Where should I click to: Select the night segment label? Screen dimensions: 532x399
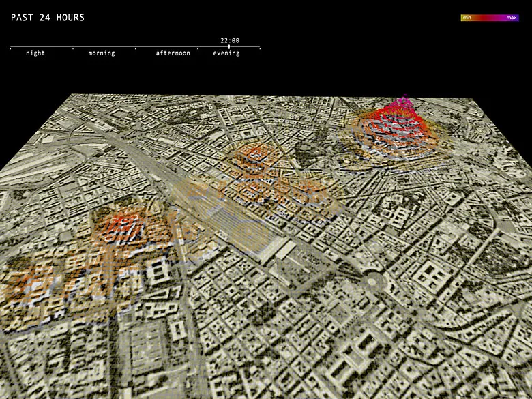coord(35,53)
